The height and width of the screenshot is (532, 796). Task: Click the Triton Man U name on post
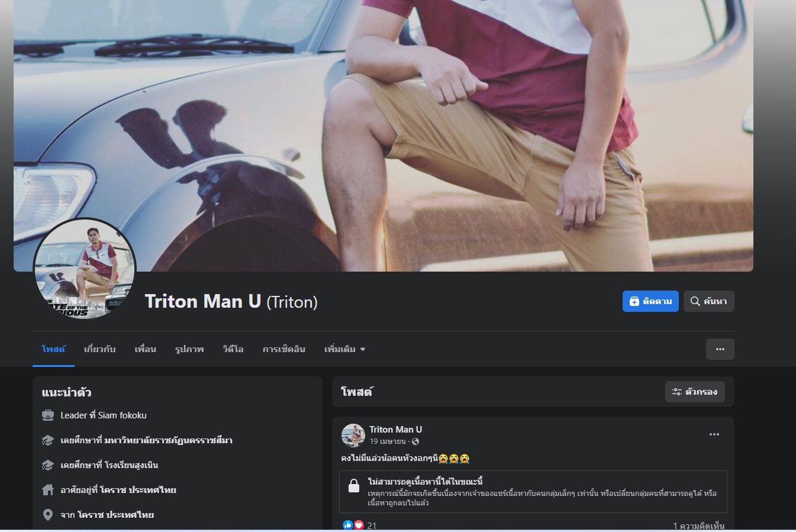tap(395, 430)
